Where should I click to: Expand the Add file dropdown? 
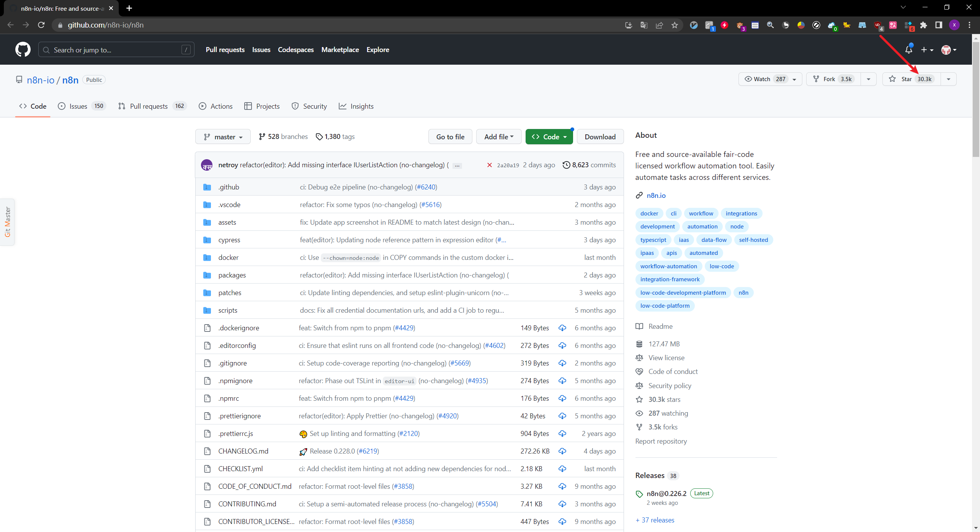[x=498, y=137]
